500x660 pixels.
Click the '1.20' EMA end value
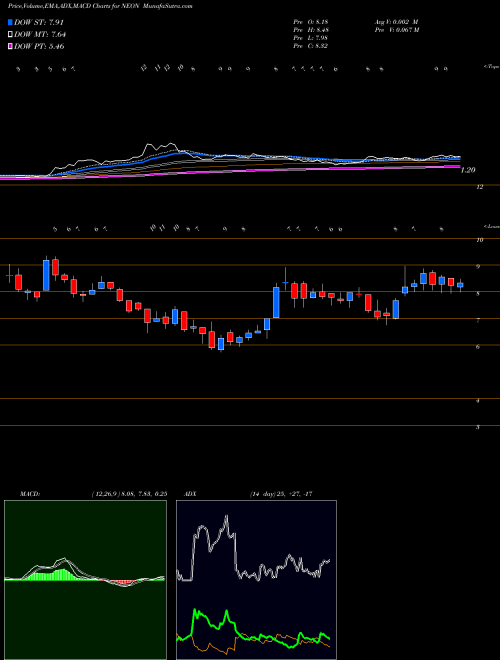tap(468, 170)
